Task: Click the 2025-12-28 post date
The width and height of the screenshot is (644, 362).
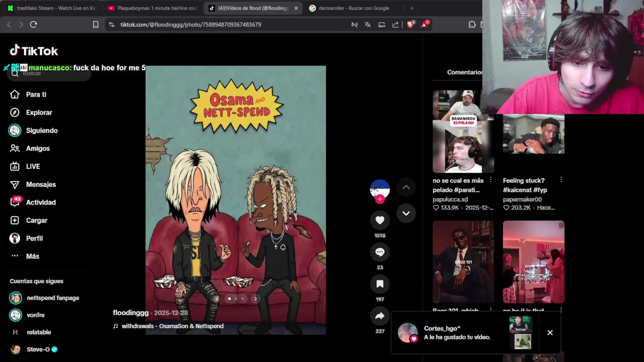Action: 171,313
